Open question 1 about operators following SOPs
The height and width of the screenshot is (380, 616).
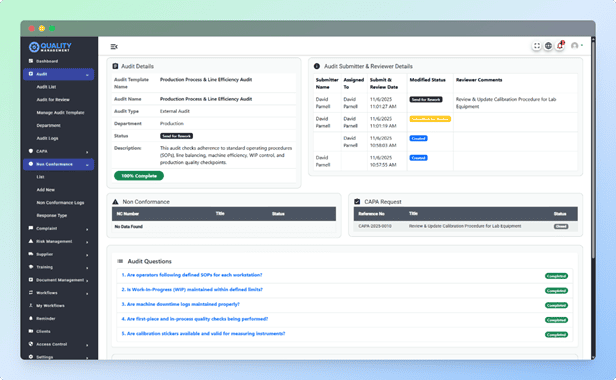[192, 275]
